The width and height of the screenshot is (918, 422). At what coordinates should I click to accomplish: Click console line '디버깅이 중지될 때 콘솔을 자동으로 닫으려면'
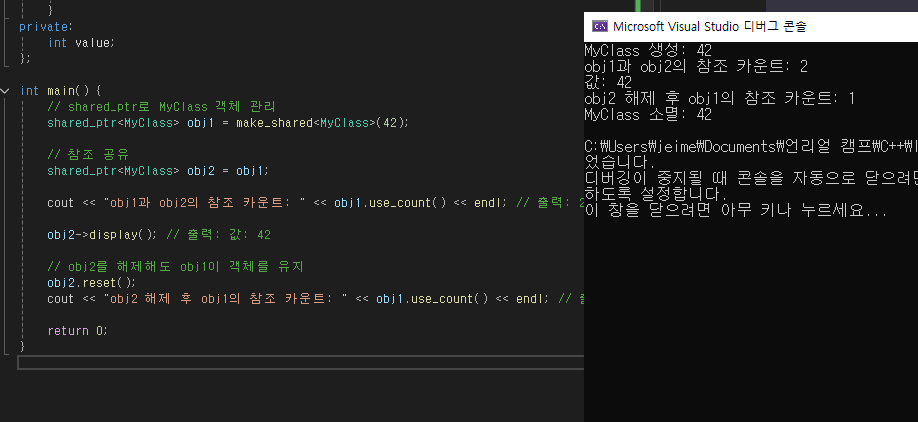click(751, 178)
